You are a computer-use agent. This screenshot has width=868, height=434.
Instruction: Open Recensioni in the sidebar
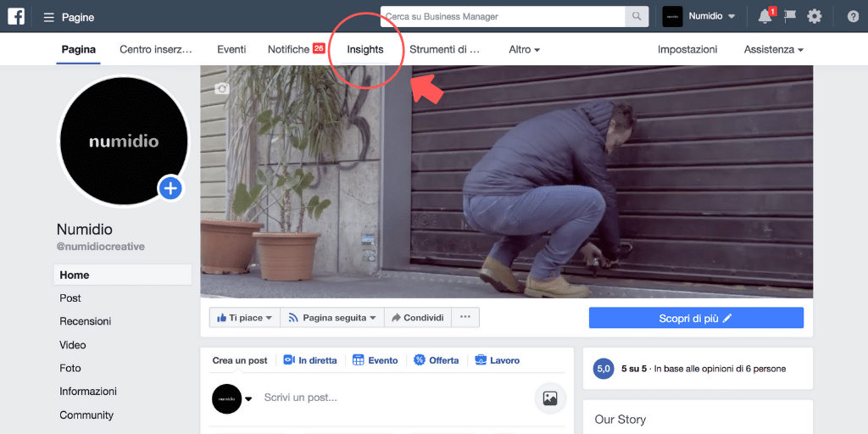click(x=86, y=321)
